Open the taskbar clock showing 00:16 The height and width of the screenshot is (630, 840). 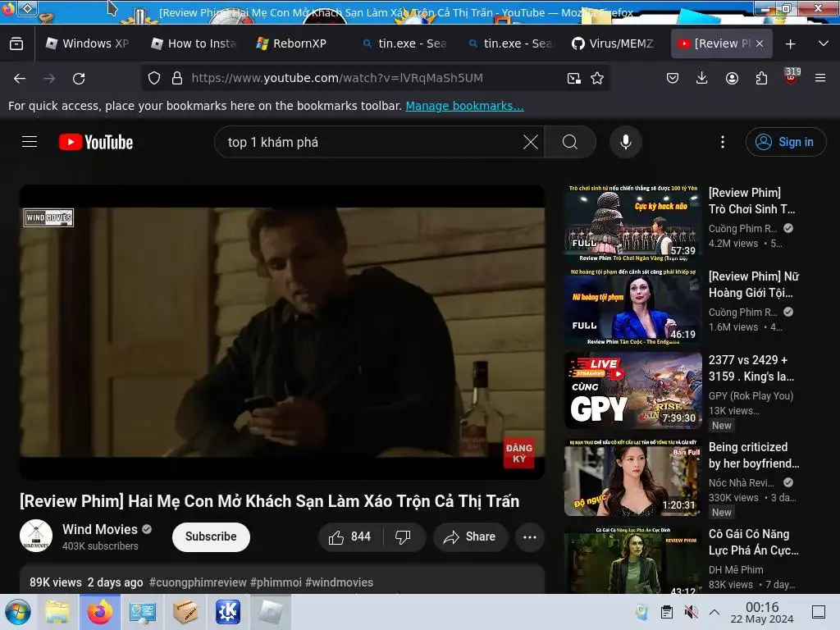pyautogui.click(x=762, y=612)
